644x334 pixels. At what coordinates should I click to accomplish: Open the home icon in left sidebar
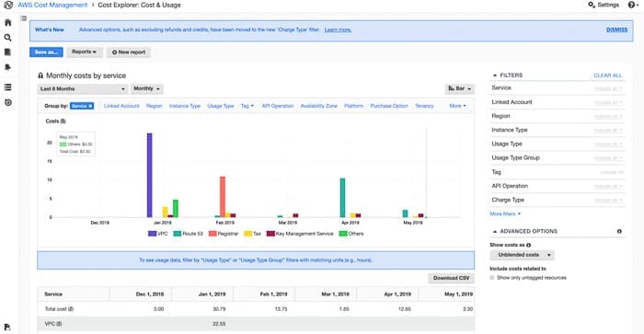coord(7,23)
